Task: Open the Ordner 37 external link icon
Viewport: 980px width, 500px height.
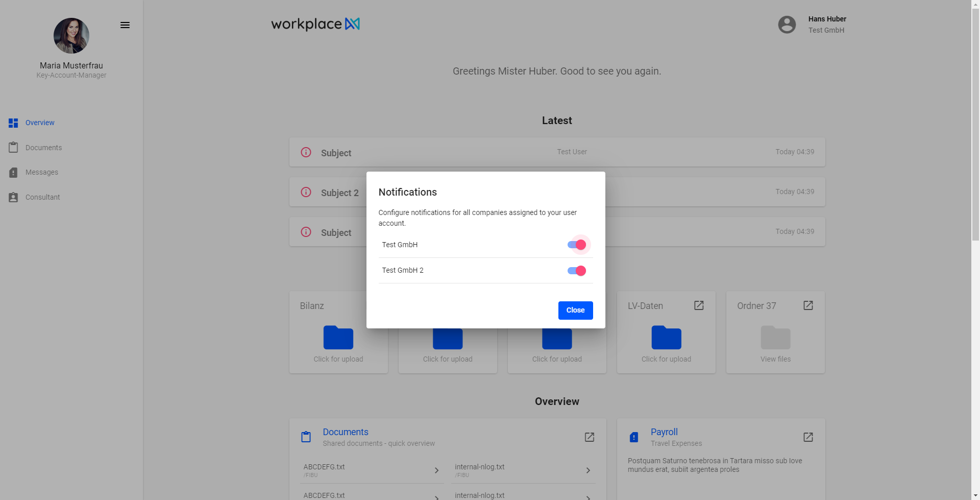Action: pos(808,305)
